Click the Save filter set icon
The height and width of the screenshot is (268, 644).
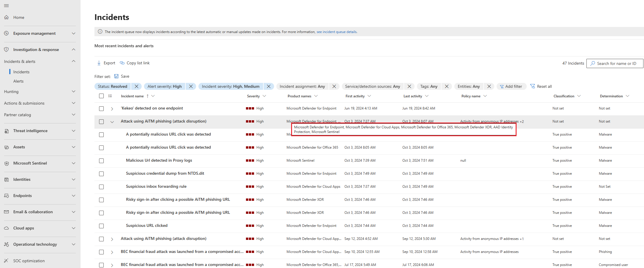tap(116, 76)
